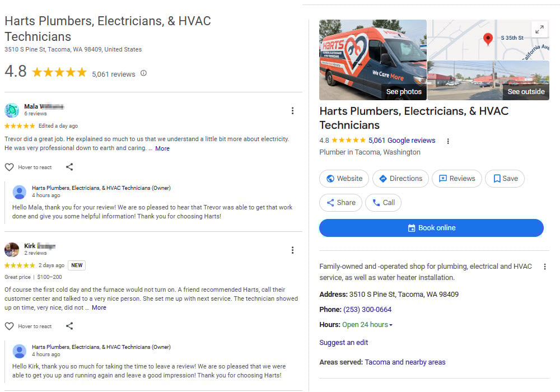
Task: Open three-dot menu on Mala's review
Action: pyautogui.click(x=292, y=111)
